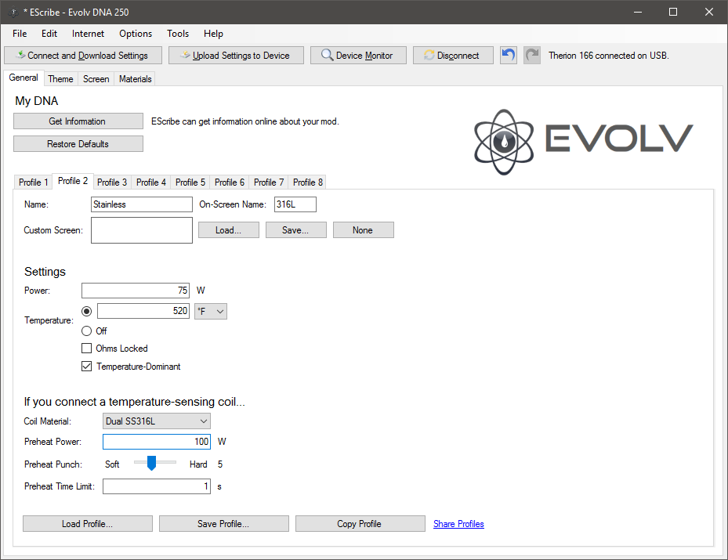
Task: Click the grey redo arrow icon
Action: point(532,56)
